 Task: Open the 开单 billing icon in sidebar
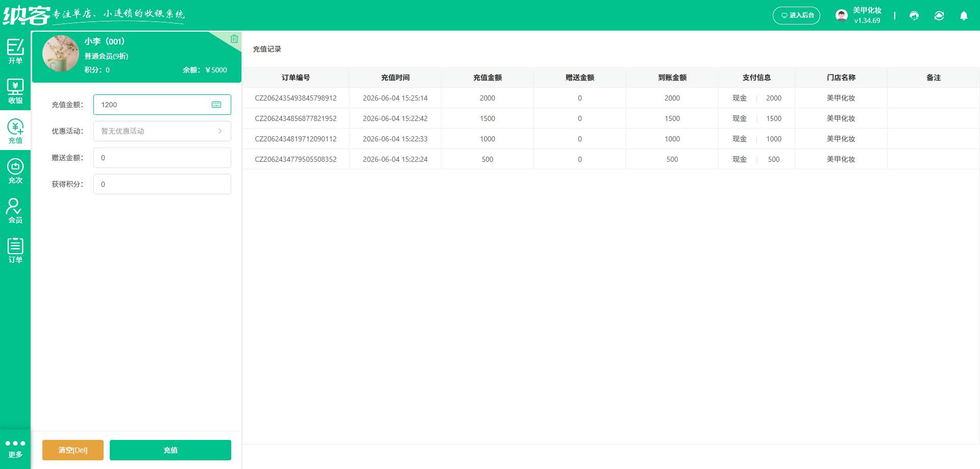[15, 51]
